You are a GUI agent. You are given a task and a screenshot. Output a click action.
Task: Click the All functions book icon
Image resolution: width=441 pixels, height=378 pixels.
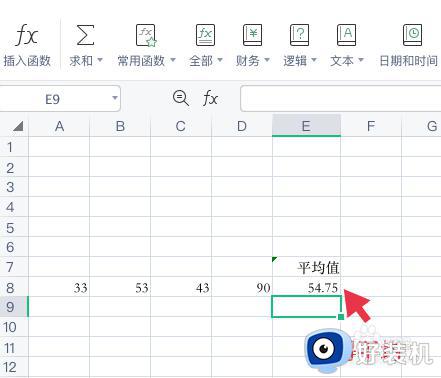point(205,35)
